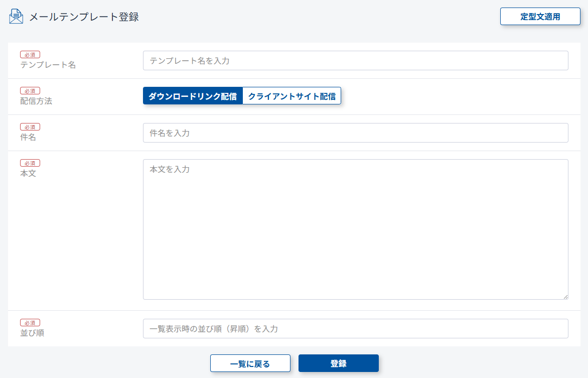Click the 必須 badge above 件名
This screenshot has height=378, width=588.
click(x=30, y=127)
